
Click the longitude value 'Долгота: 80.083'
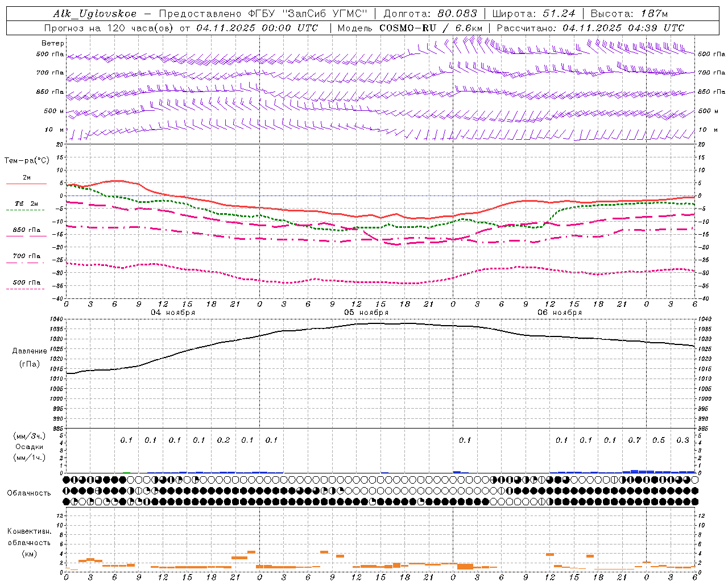(x=431, y=14)
